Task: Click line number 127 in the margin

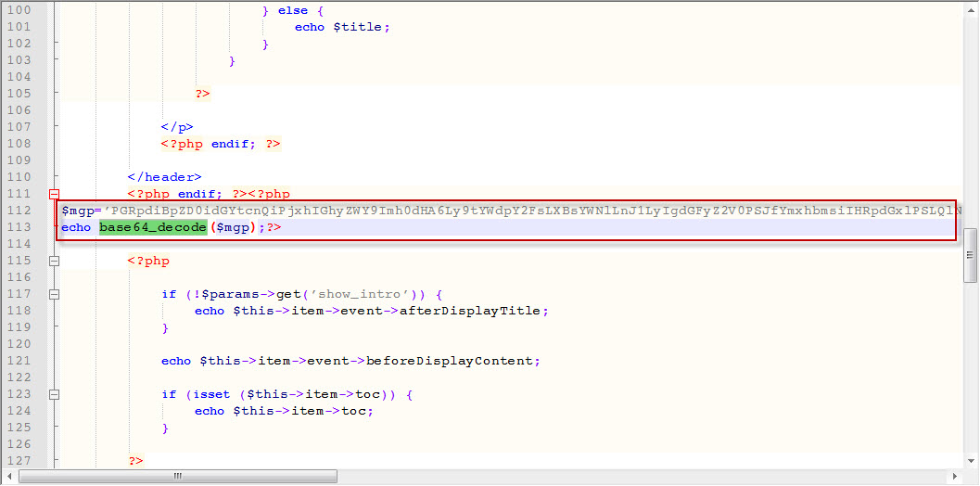Action: tap(19, 461)
